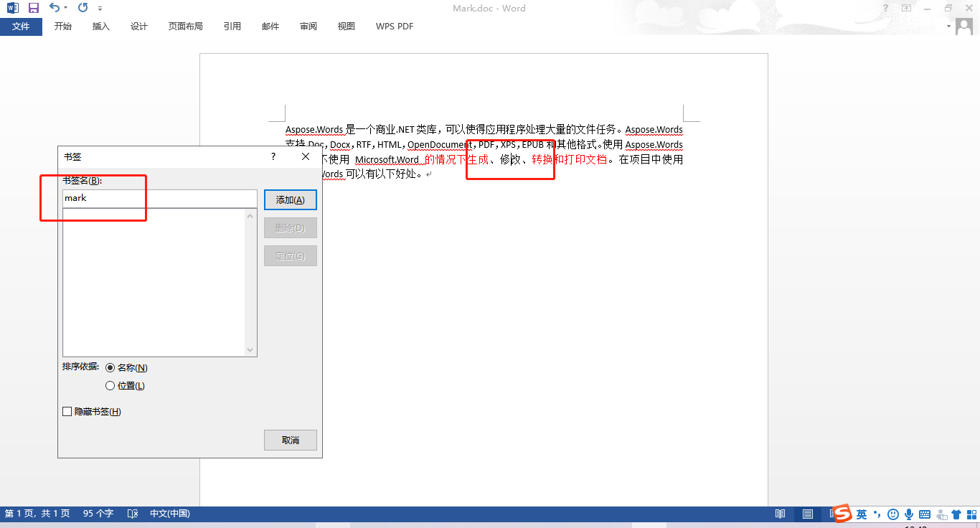Image resolution: width=980 pixels, height=528 pixels.
Task: Go to the 页面布局 tab
Action: (x=186, y=27)
